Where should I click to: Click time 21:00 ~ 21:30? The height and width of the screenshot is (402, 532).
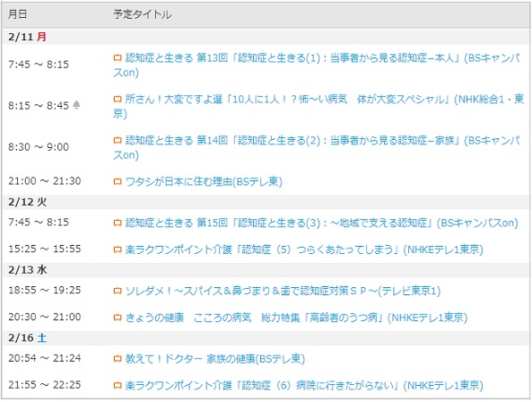[x=45, y=181]
